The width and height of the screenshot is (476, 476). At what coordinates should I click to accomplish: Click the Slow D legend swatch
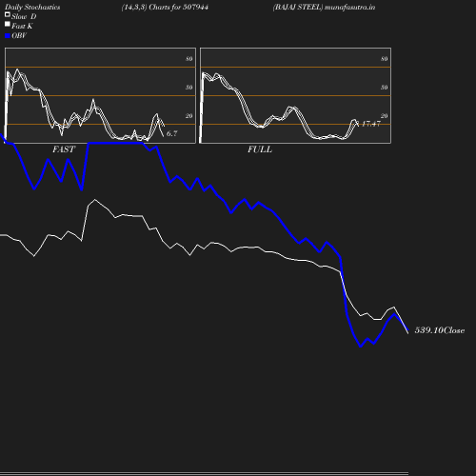click(8, 14)
